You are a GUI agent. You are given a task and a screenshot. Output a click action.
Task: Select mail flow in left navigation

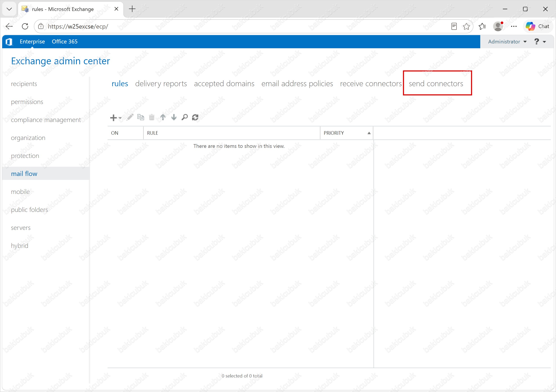pyautogui.click(x=46, y=174)
